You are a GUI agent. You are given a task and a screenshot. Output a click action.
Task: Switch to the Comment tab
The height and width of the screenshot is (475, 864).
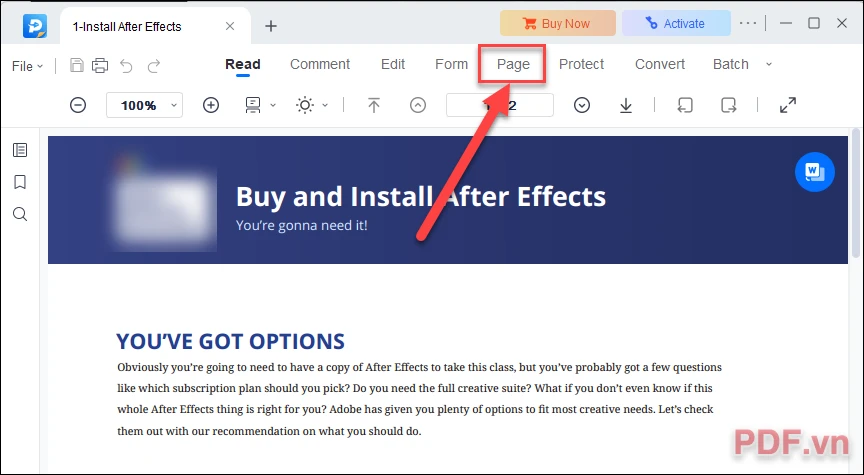coord(320,64)
